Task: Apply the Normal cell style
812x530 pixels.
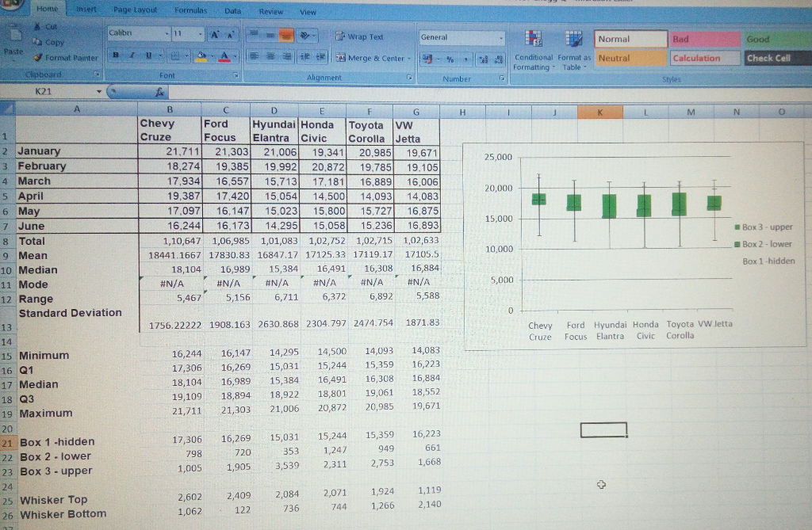Action: [x=630, y=39]
